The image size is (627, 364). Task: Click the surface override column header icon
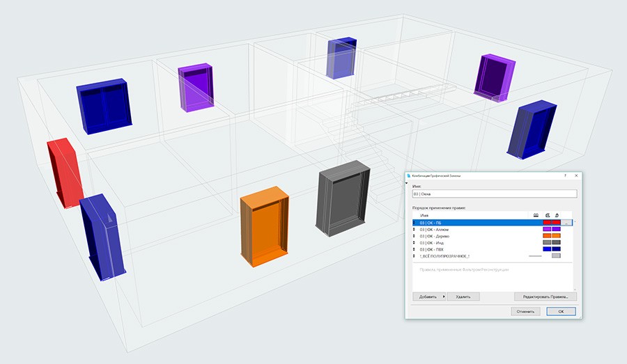coord(557,215)
